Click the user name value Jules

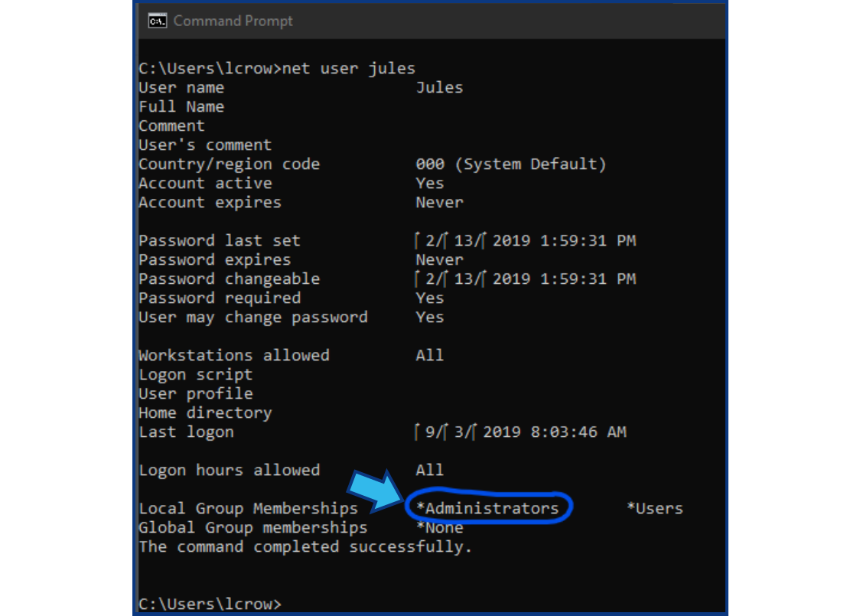pyautogui.click(x=439, y=88)
